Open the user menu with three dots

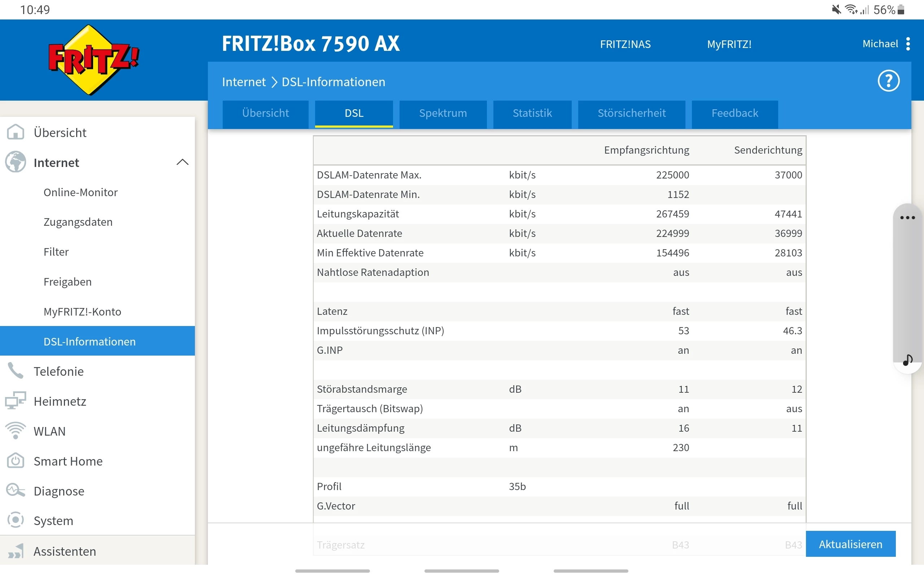(908, 44)
